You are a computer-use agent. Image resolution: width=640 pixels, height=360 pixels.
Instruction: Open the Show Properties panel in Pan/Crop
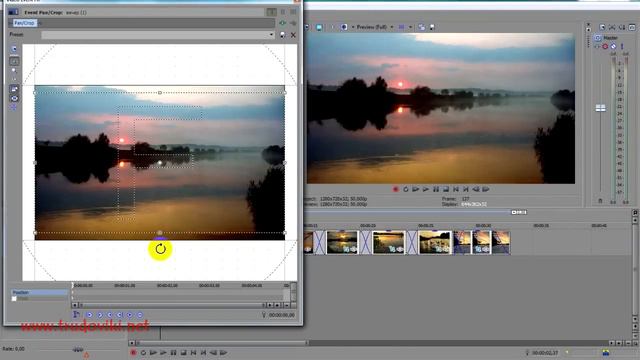(14, 49)
